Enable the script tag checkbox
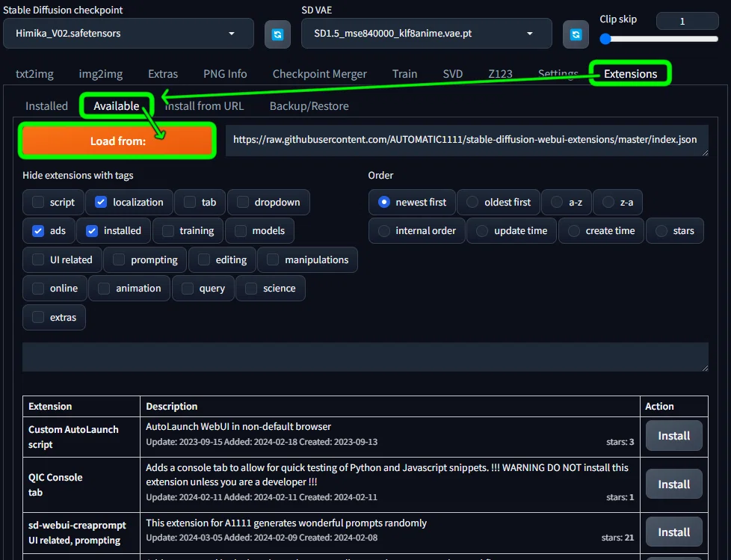 38,202
